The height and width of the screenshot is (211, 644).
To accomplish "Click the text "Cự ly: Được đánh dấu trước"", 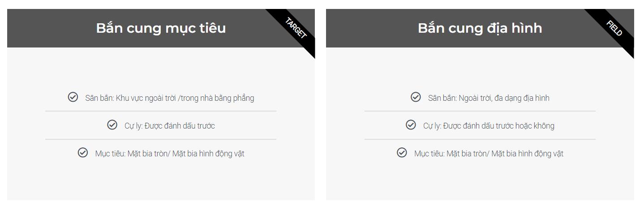I will click(x=169, y=126).
